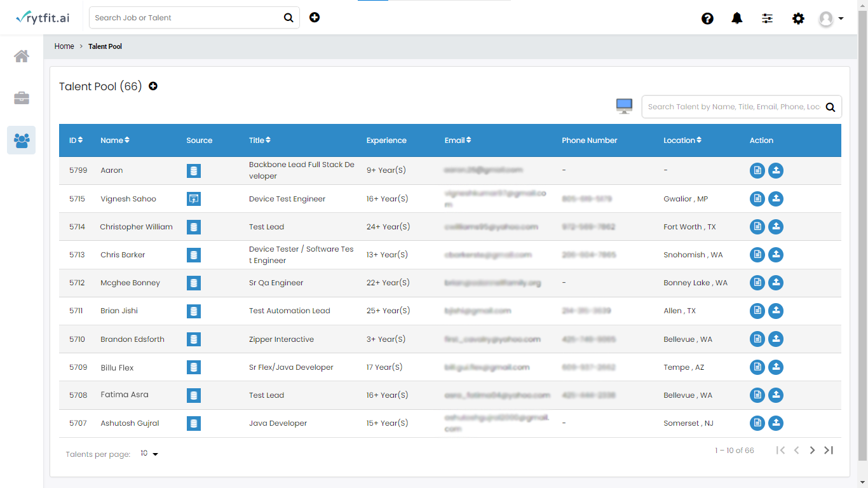This screenshot has width=868, height=488.
Task: View document icon for Christopher William
Action: click(757, 227)
